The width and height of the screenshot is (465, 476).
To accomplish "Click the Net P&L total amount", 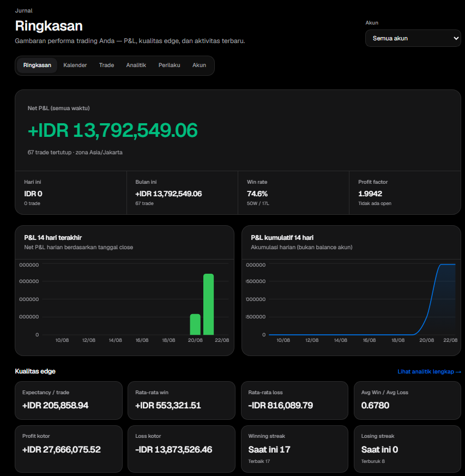I will [113, 130].
